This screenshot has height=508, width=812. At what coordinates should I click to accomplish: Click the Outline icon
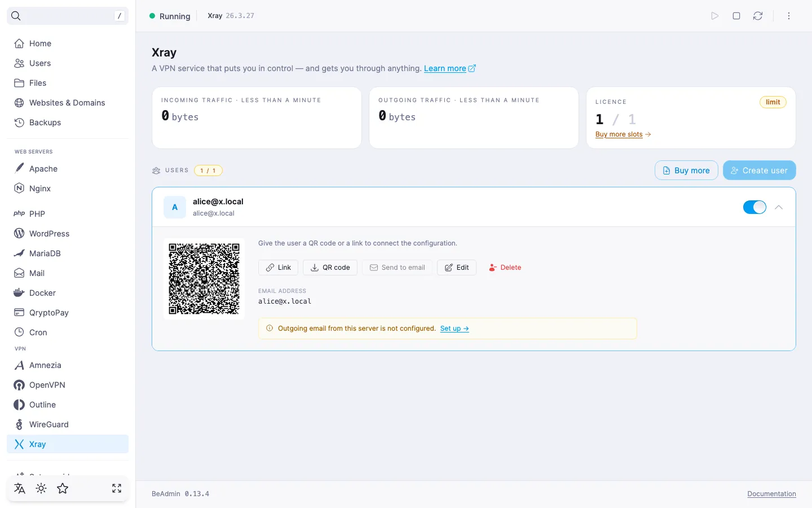[19, 405]
